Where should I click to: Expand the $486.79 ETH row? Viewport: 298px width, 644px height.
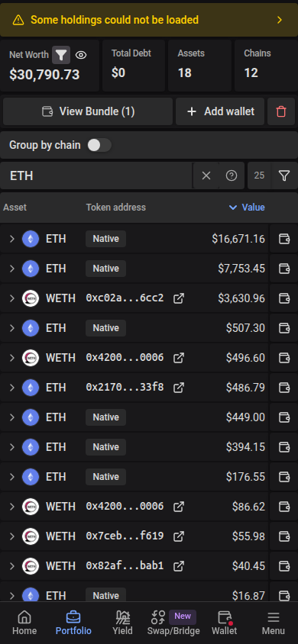coord(12,388)
